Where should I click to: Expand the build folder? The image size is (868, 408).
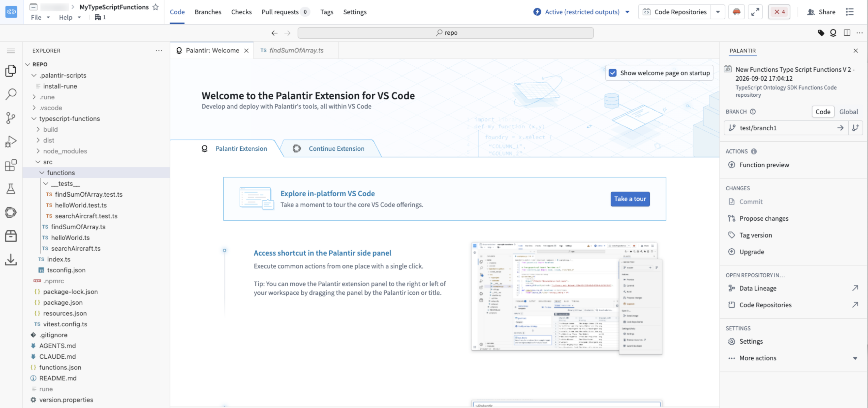38,129
